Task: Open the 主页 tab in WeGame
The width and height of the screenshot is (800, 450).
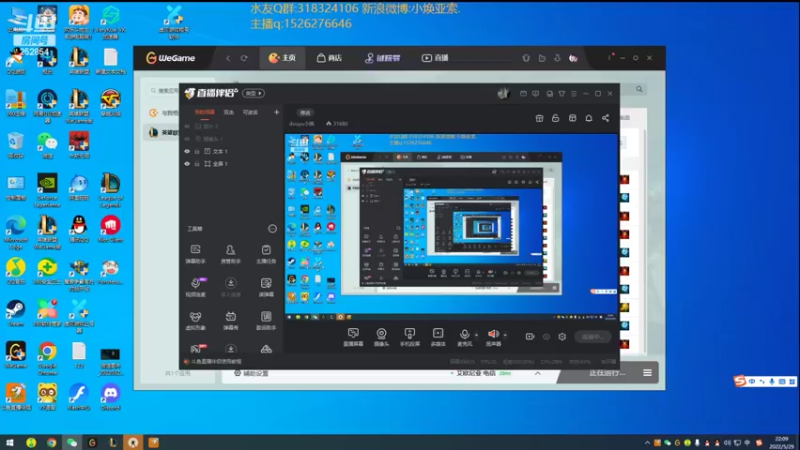Action: point(282,58)
